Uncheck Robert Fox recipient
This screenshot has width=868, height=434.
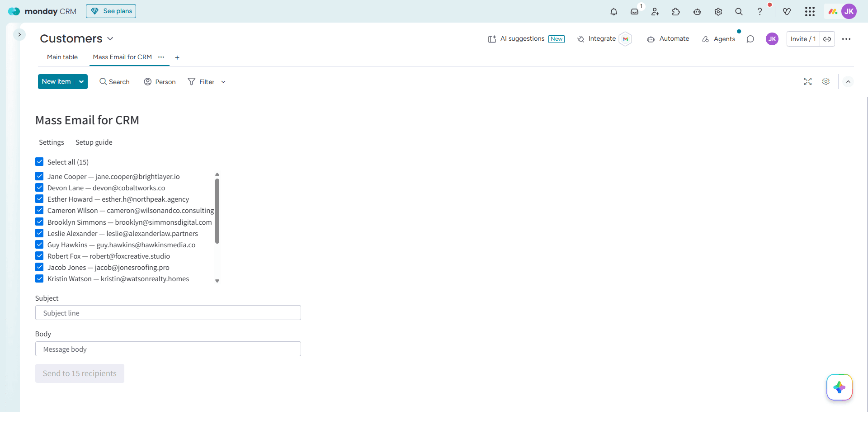click(39, 256)
